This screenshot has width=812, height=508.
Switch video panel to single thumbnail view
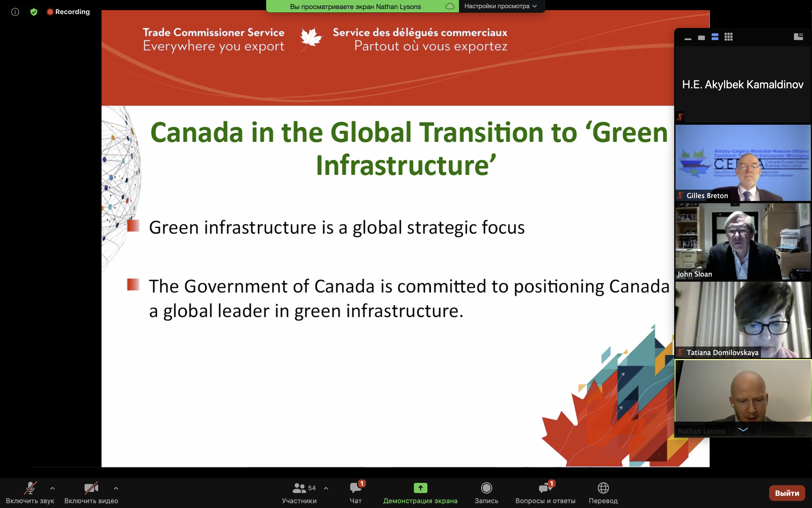(x=701, y=37)
